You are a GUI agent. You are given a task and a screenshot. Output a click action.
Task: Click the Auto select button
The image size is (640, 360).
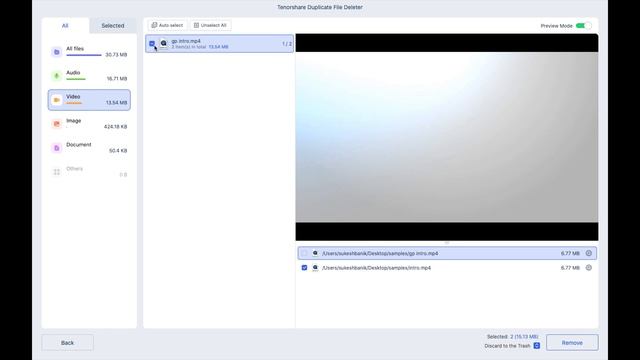pos(167,25)
